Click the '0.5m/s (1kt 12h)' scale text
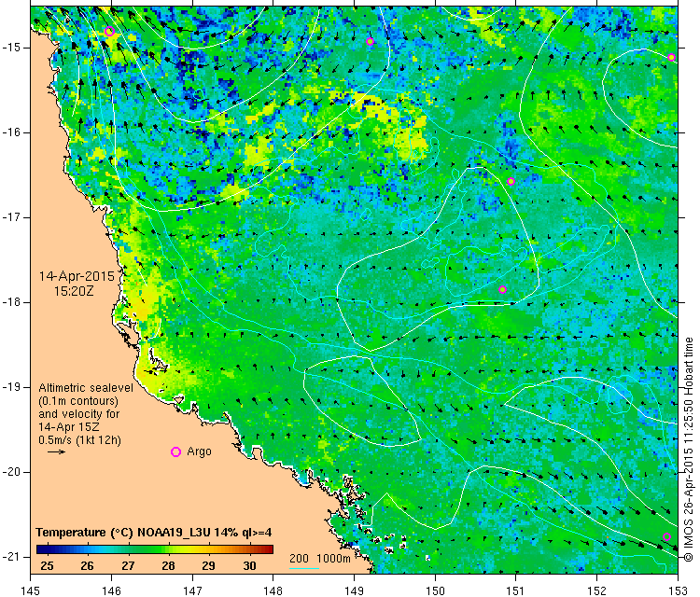This screenshot has width=700, height=597. point(79,440)
